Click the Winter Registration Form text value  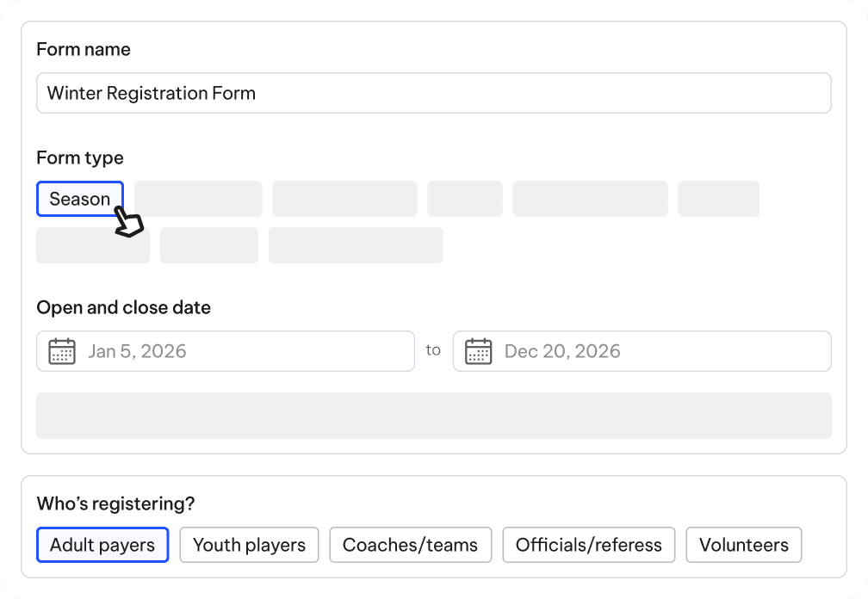point(152,93)
